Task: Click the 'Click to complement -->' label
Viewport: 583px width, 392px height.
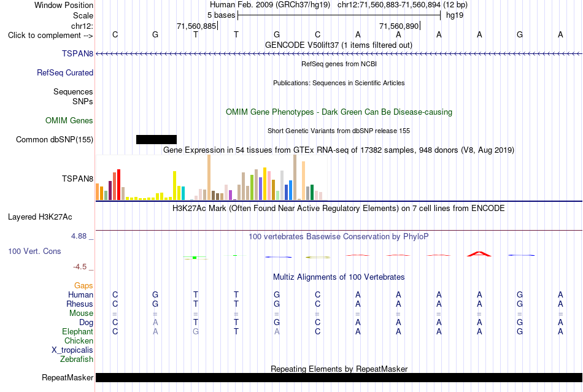Action: point(50,36)
